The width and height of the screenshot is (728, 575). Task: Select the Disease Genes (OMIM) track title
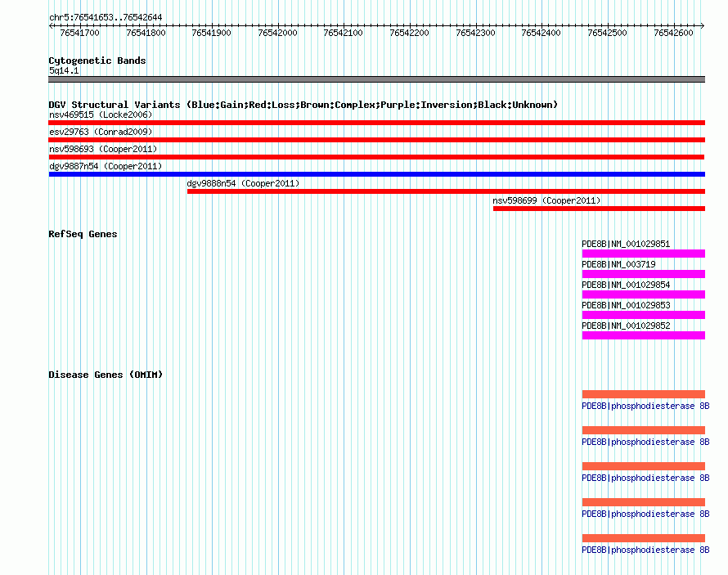[106, 375]
